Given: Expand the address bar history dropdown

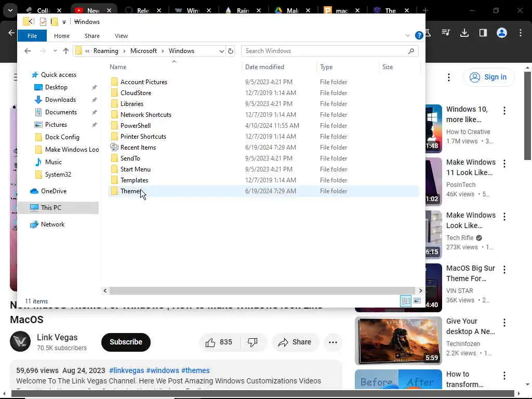Looking at the screenshot, I should (221, 51).
